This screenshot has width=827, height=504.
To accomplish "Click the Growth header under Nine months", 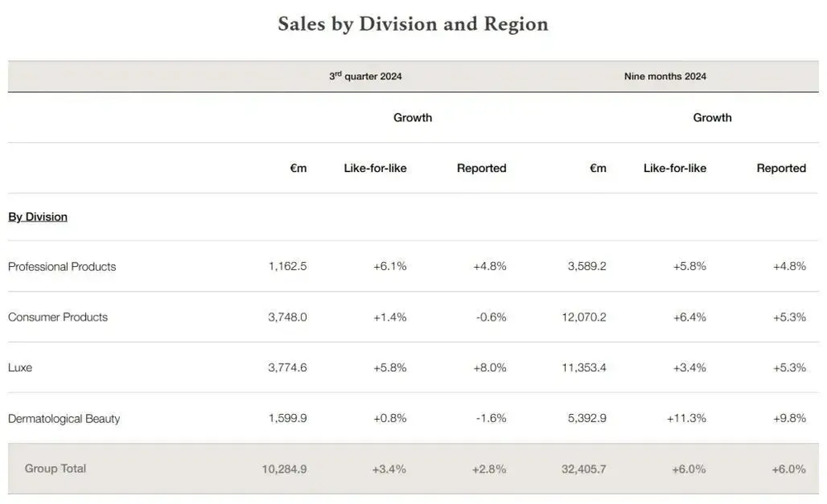I will tap(712, 117).
